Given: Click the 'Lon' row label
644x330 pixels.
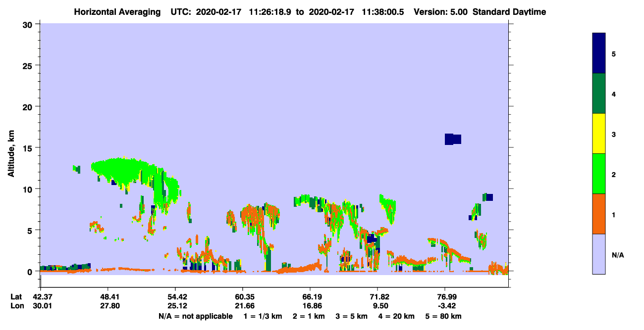Looking at the screenshot, I should click(x=16, y=306).
